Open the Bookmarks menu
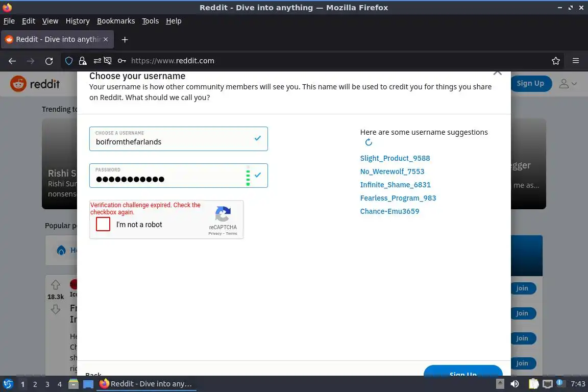The height and width of the screenshot is (392, 588). pyautogui.click(x=116, y=21)
